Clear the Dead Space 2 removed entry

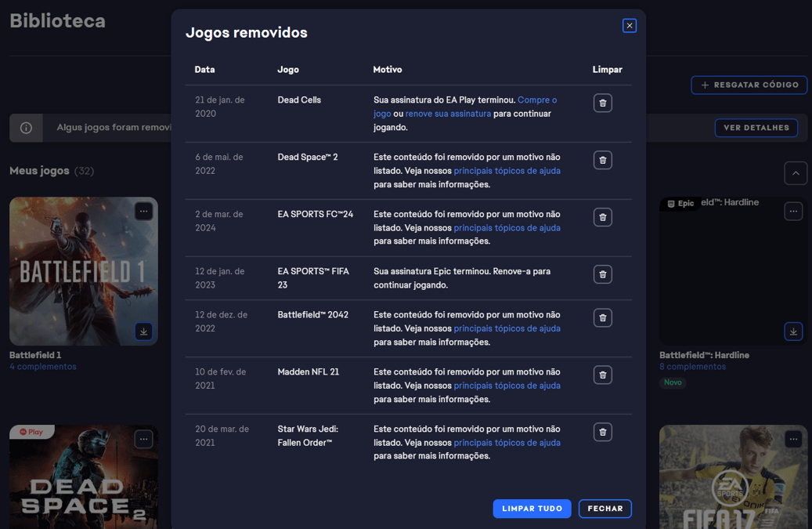pos(602,160)
